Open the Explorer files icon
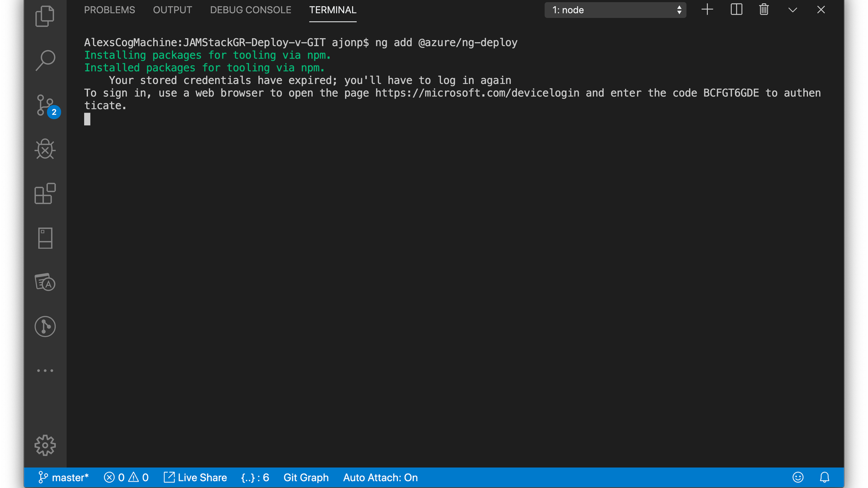 [45, 16]
